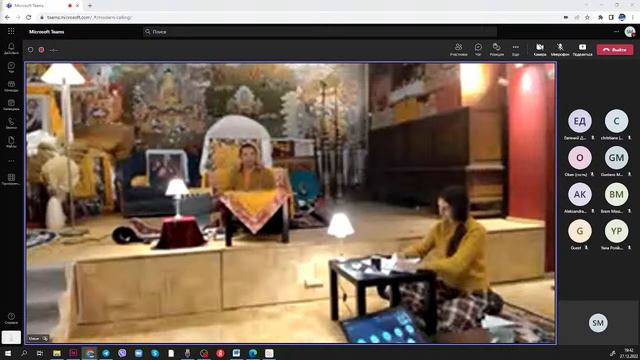Open Chrome three-dot menu
This screenshot has width=640, height=360.
click(x=633, y=18)
